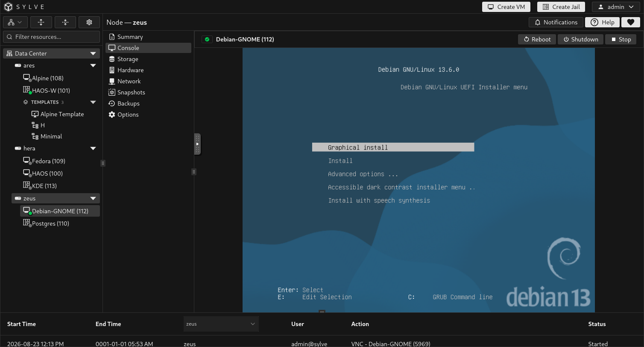The image size is (644, 347).
Task: Click 'Advanced options ...' in installer menu
Action: pos(363,174)
